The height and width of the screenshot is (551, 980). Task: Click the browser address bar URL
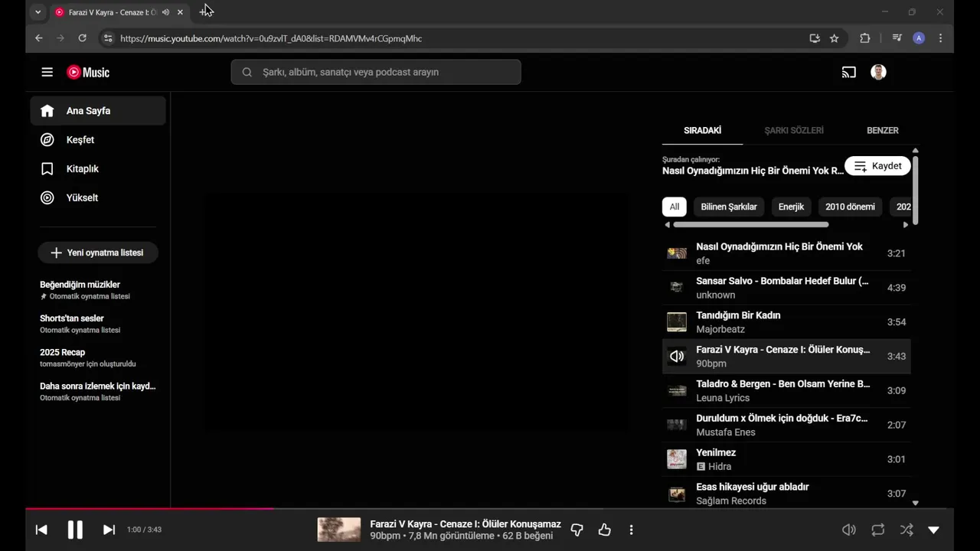[271, 38]
